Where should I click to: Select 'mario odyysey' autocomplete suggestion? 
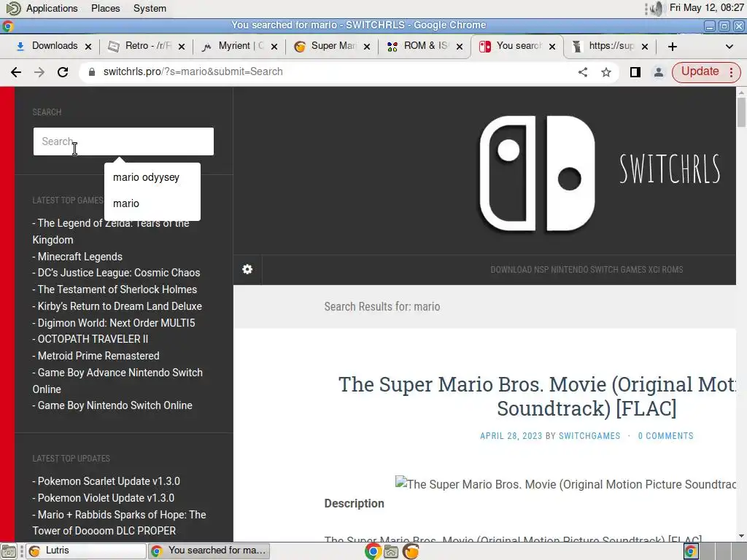(152, 177)
